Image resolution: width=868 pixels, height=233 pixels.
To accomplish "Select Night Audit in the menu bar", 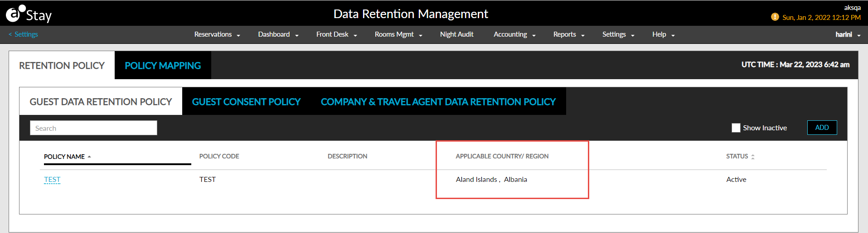I will (456, 35).
